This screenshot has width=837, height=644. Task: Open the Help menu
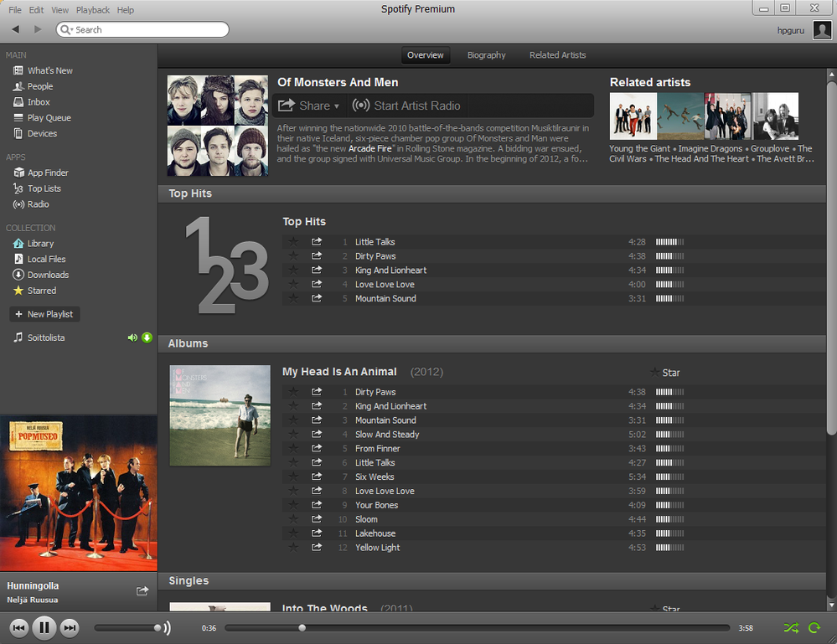(x=126, y=10)
